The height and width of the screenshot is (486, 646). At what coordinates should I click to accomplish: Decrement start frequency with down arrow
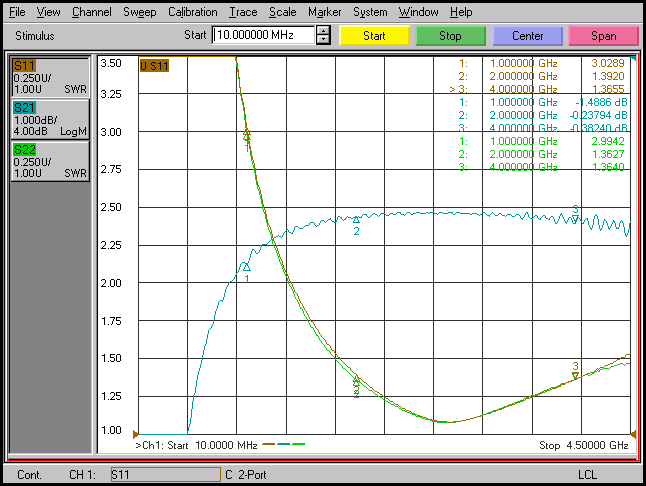click(323, 40)
